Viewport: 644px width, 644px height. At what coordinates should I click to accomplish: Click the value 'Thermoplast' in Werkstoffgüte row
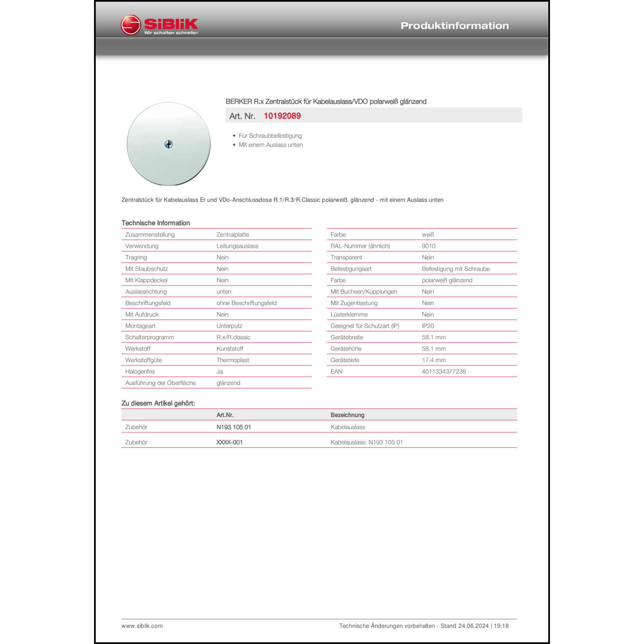point(233,360)
